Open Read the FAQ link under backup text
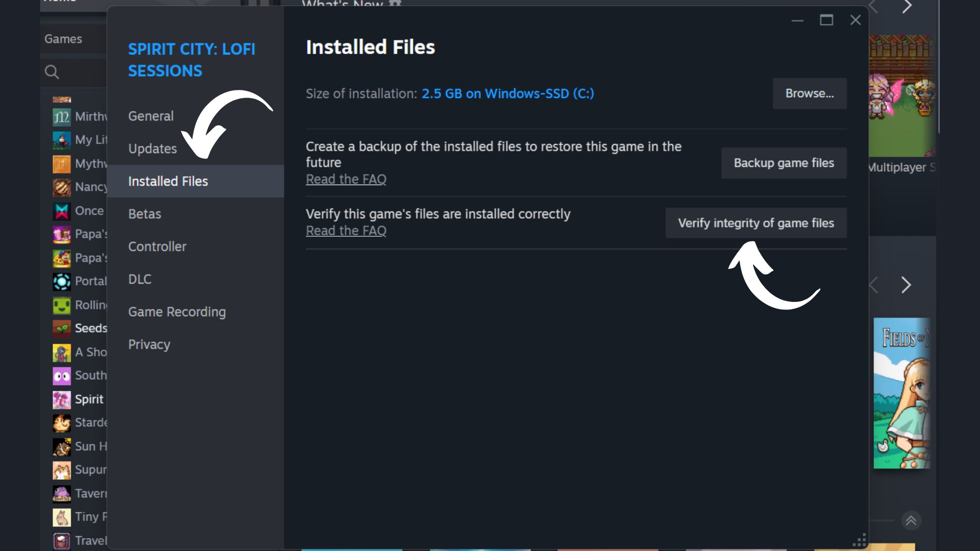 [346, 179]
